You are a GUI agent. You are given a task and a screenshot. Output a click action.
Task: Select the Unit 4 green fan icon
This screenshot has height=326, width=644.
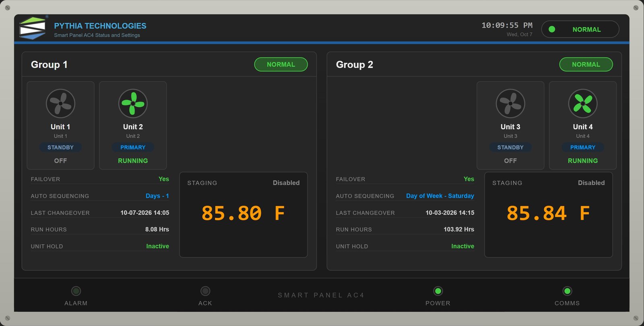583,104
